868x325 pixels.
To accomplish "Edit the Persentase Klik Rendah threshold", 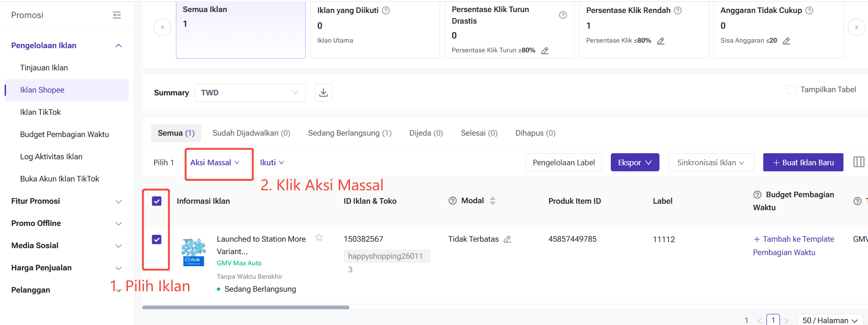I will click(x=661, y=41).
